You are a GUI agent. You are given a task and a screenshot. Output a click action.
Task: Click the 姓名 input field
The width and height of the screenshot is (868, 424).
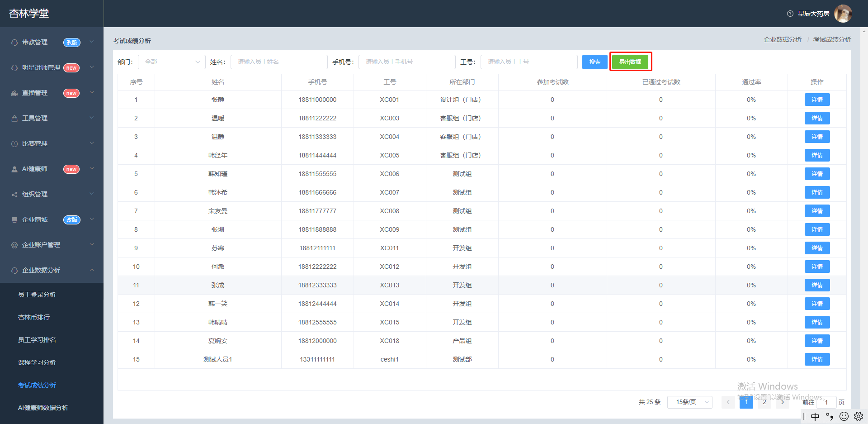pyautogui.click(x=279, y=62)
